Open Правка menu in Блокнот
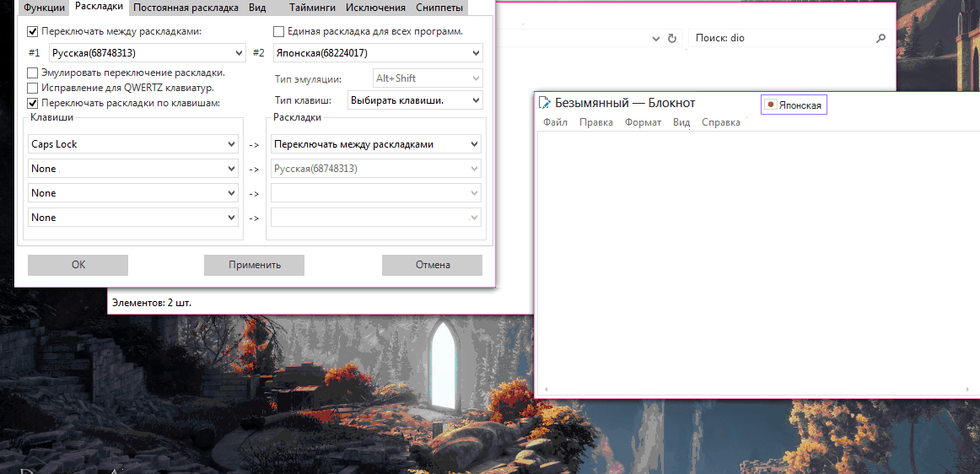 click(x=596, y=122)
